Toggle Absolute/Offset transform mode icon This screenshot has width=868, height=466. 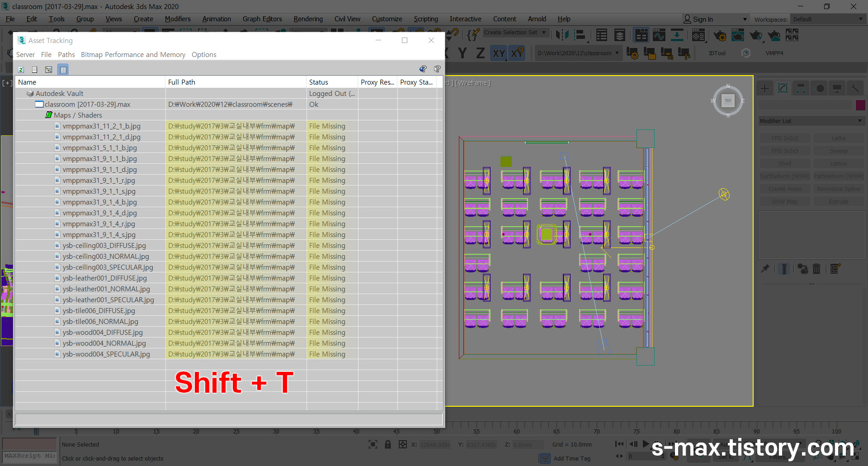pyautogui.click(x=403, y=444)
